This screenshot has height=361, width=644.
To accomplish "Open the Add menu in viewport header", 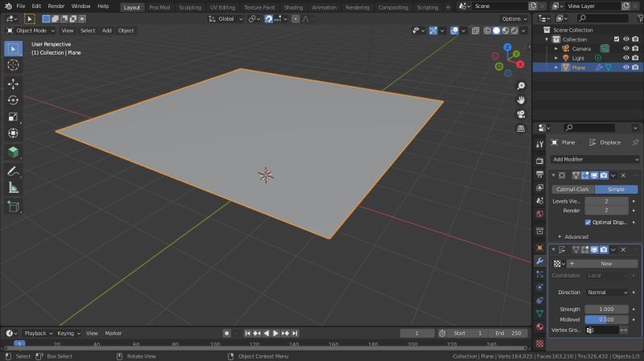I will [x=107, y=31].
